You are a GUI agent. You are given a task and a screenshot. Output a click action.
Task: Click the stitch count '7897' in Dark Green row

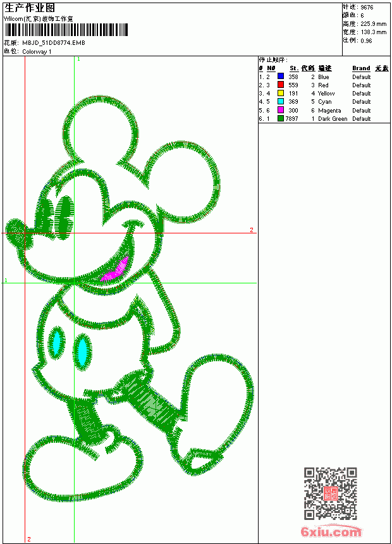point(291,119)
